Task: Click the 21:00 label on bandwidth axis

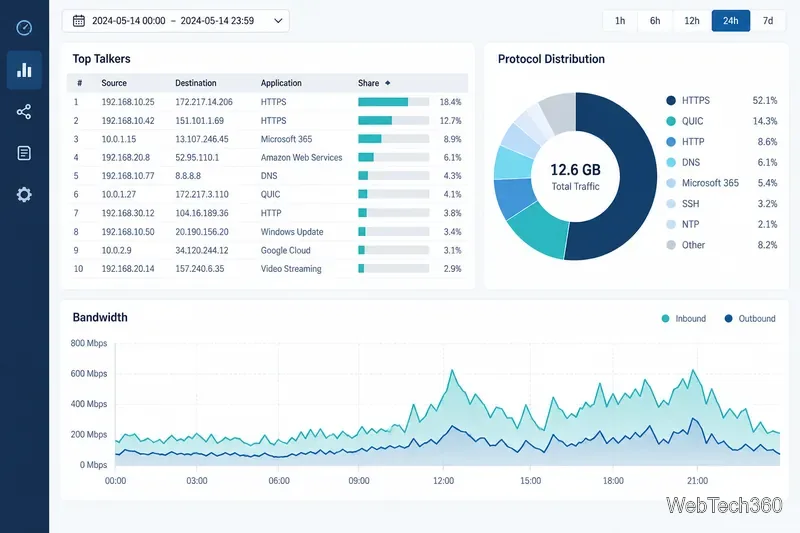Action: [697, 480]
